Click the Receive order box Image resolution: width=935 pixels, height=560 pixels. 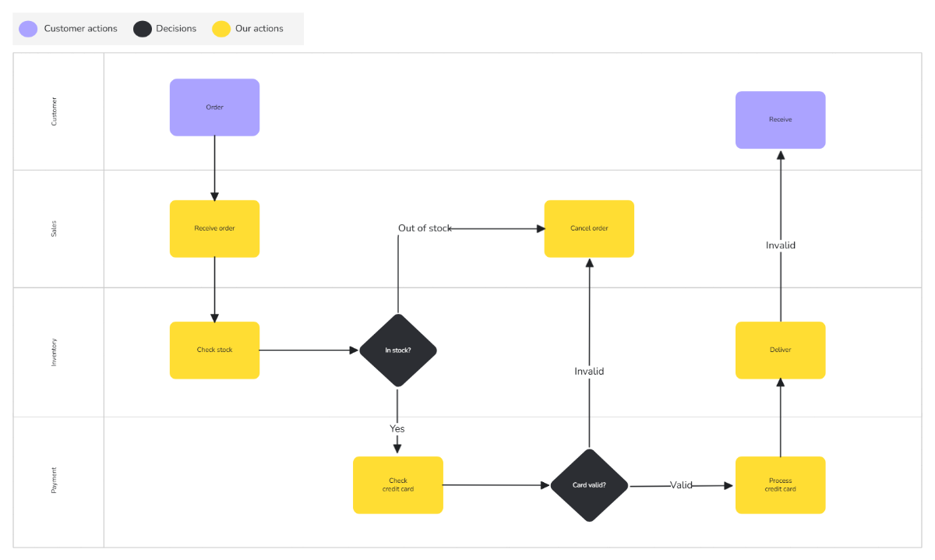pyautogui.click(x=214, y=228)
